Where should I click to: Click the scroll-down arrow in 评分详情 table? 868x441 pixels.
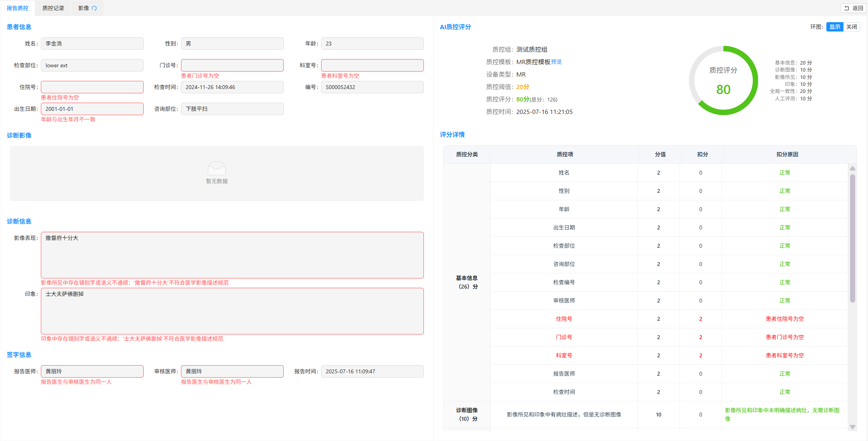[852, 427]
